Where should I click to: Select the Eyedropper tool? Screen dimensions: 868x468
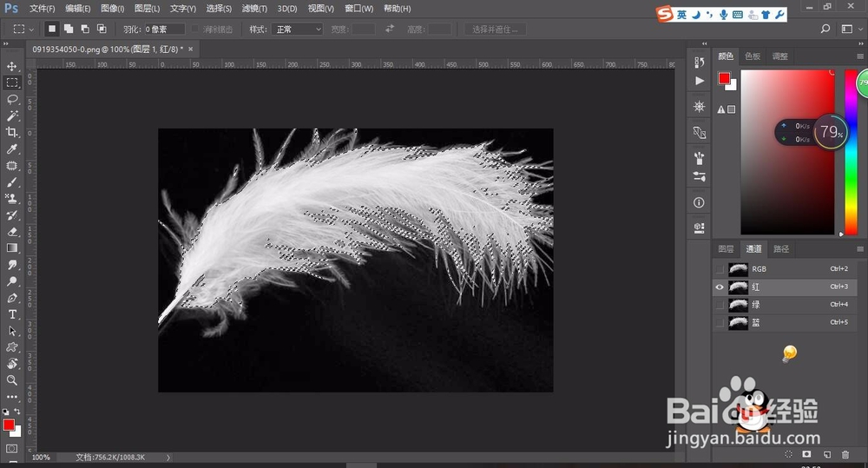(x=11, y=148)
